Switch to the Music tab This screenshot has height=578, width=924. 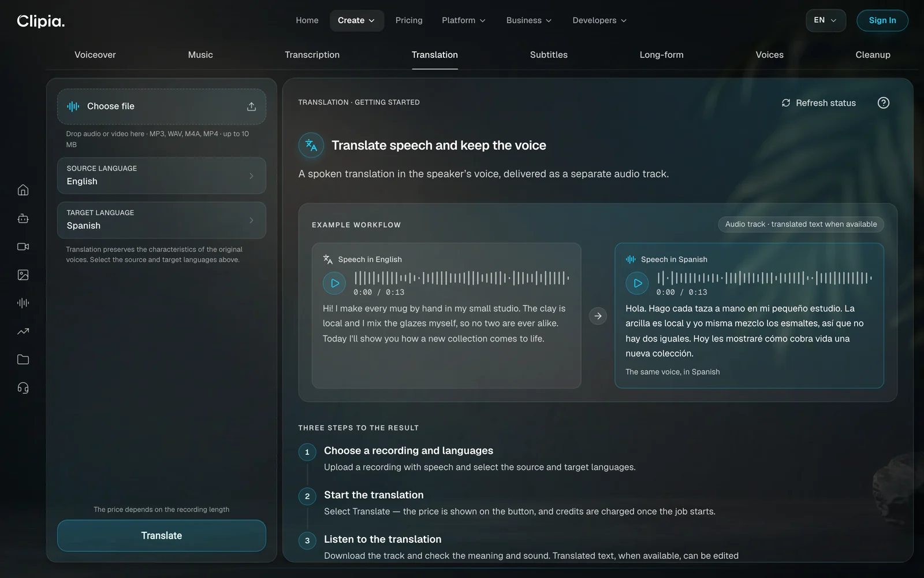[x=200, y=55]
